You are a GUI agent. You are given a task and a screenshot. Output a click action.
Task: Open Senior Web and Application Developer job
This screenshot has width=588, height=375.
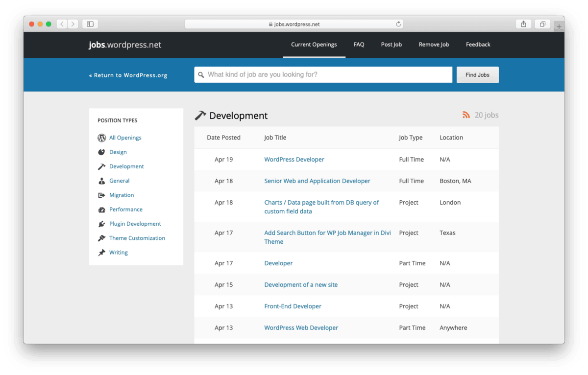pos(317,181)
